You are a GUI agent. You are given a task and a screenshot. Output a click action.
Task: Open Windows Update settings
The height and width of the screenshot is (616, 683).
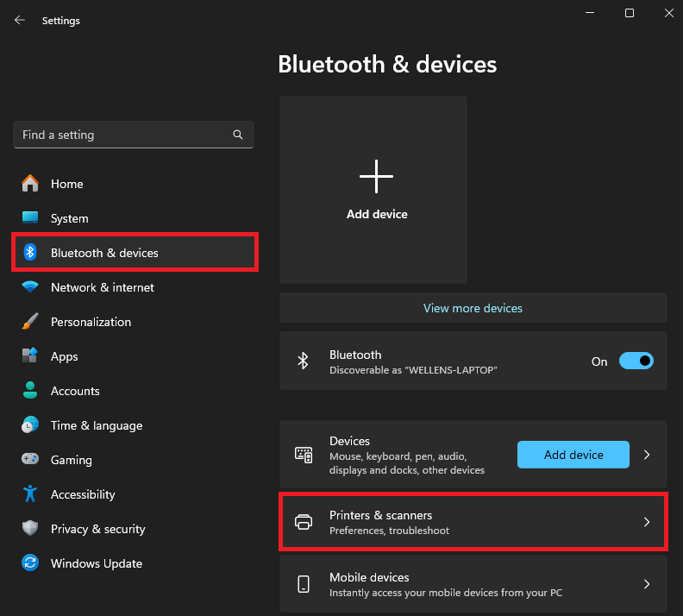[134, 563]
